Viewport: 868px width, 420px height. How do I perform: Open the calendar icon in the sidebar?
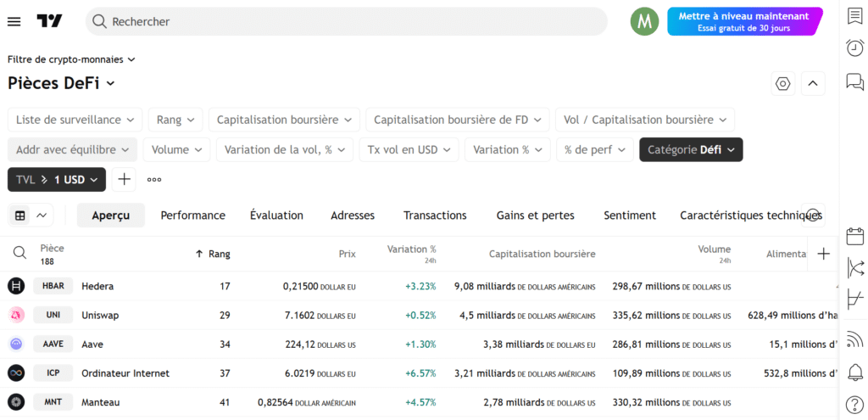[855, 236]
